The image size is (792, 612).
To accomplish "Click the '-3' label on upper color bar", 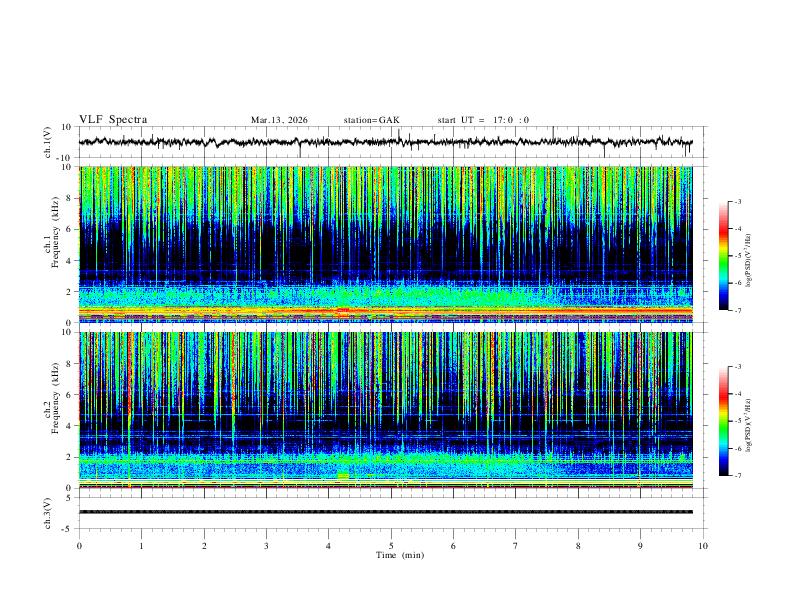I will tap(737, 201).
